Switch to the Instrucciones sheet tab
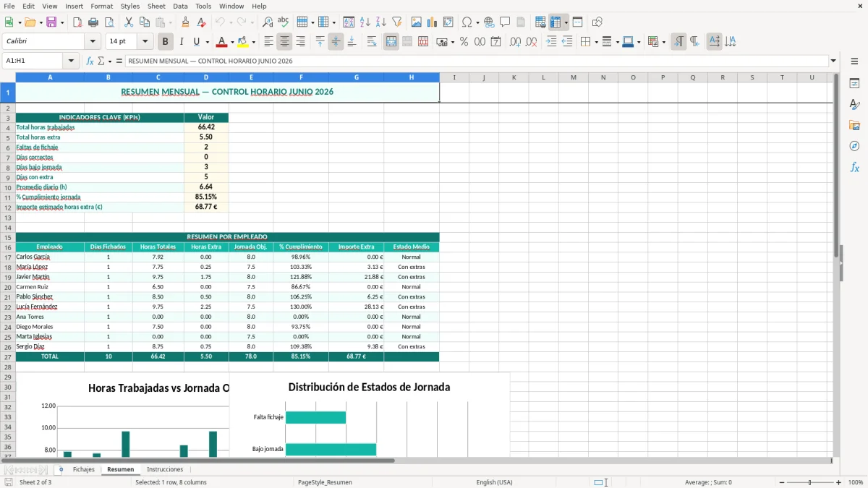 coord(165,469)
